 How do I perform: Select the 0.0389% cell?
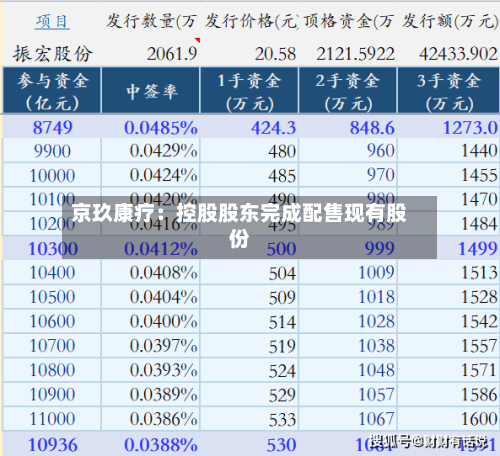(x=151, y=394)
